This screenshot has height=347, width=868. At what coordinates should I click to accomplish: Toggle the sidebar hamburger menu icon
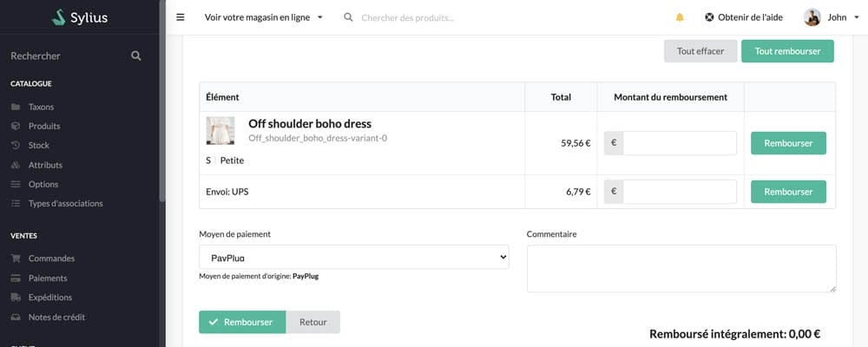click(x=181, y=17)
